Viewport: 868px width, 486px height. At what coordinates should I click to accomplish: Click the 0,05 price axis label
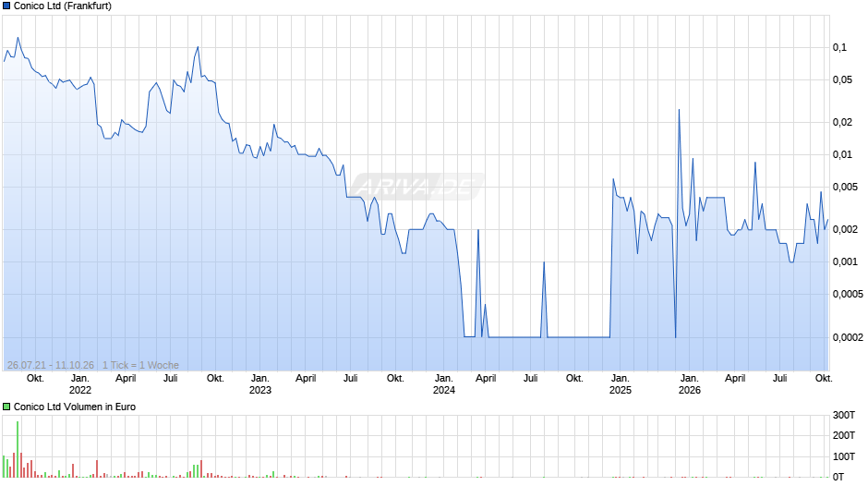tap(842, 80)
